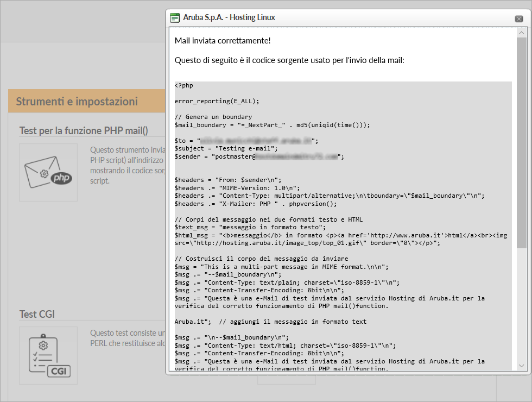Click the "error_reporting(E_ALL);" code line
Image resolution: width=532 pixels, height=402 pixels.
click(217, 101)
